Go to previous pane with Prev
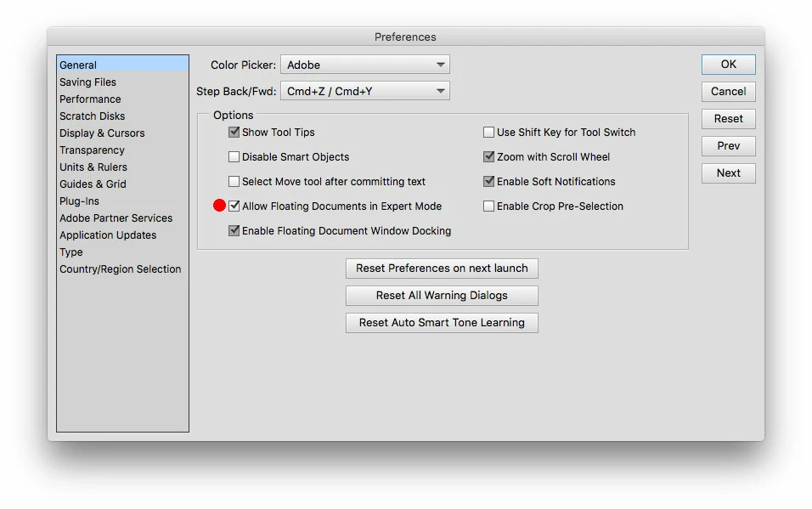This screenshot has height=509, width=812. (x=728, y=146)
